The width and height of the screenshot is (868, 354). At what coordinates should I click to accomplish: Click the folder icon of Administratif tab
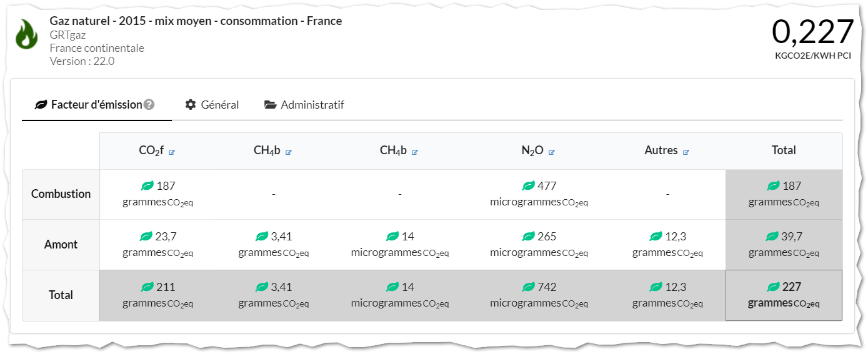pyautogui.click(x=270, y=104)
